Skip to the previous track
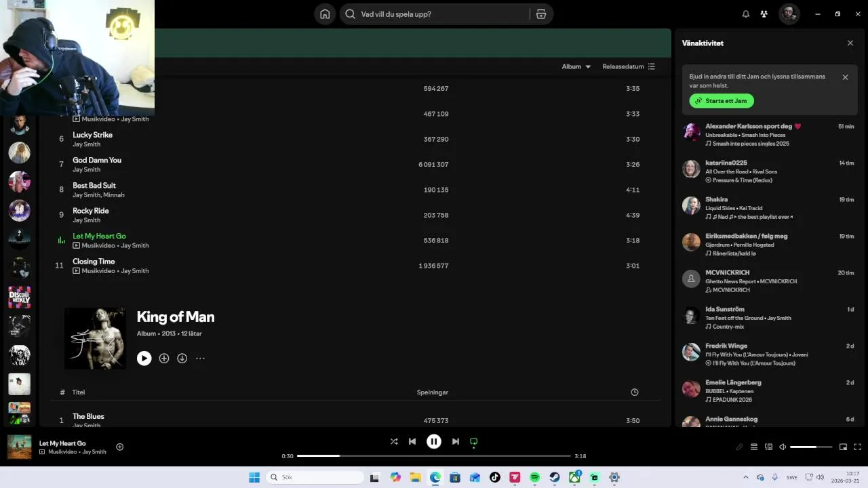Viewport: 868px width, 488px height. [412, 441]
